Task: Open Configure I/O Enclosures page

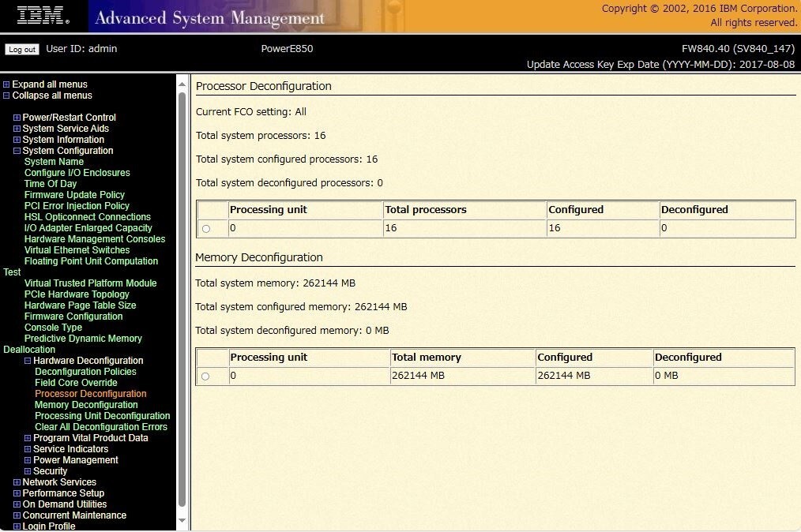Action: point(77,173)
